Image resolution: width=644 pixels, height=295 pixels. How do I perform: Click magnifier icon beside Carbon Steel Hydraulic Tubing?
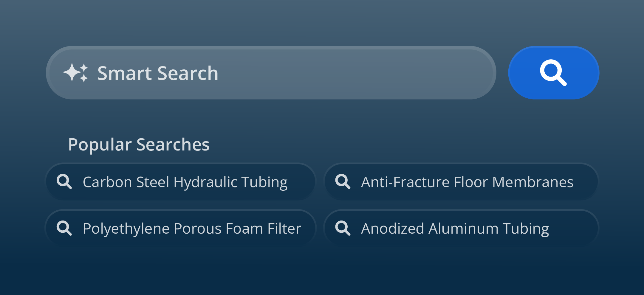(64, 181)
